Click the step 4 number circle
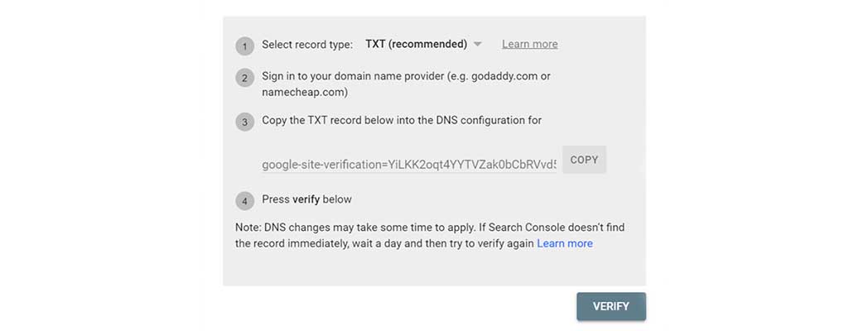 point(244,201)
